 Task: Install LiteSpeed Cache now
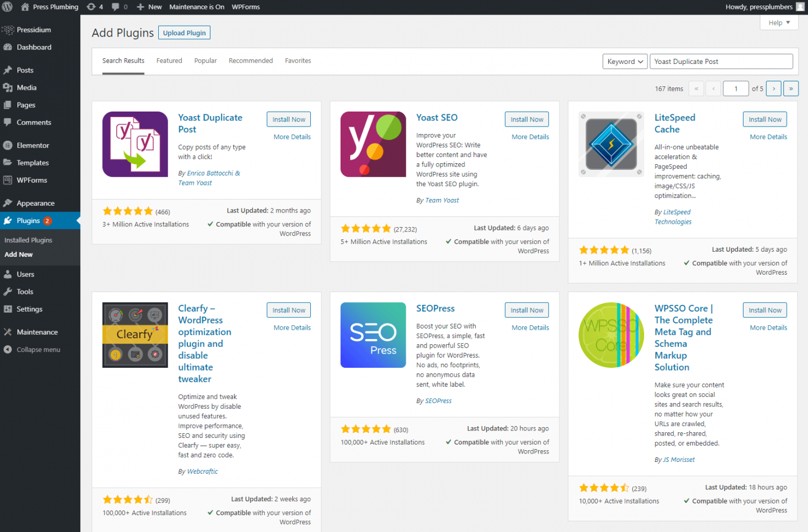coord(765,119)
